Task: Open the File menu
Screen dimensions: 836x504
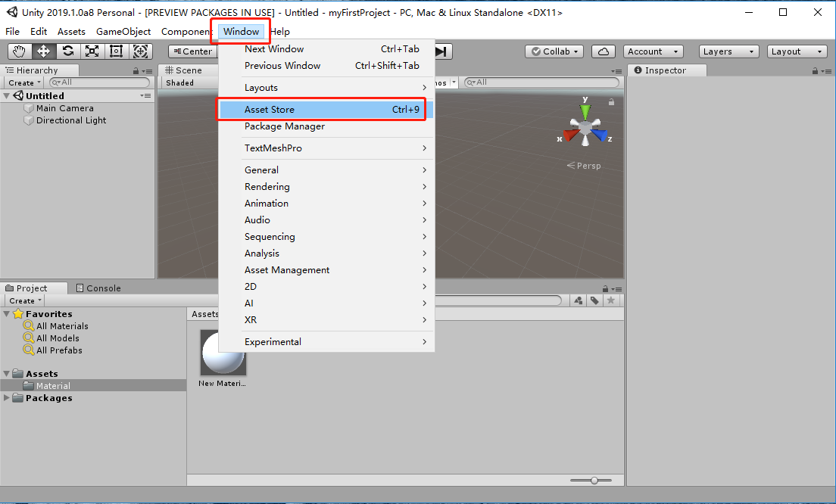Action: [x=12, y=32]
